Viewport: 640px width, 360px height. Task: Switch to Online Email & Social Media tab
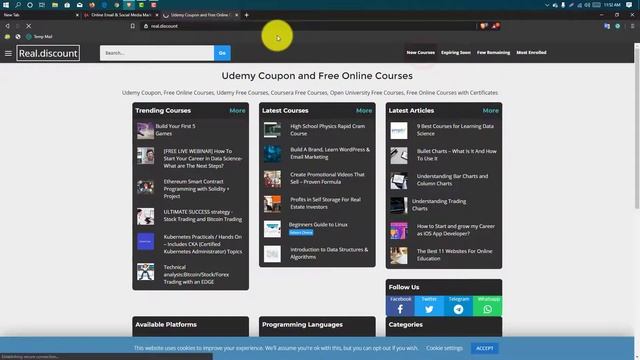click(x=120, y=15)
